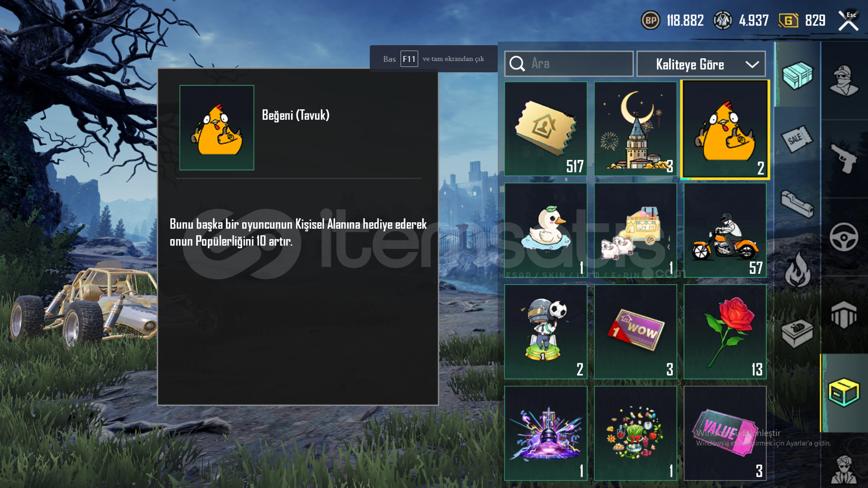Select the orange motorcycle item
Viewport: 868px width, 488px height.
point(725,230)
